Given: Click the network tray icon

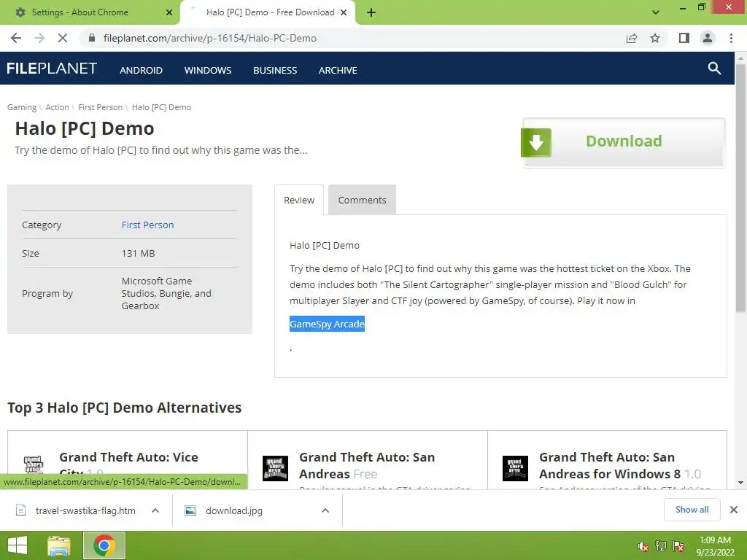Looking at the screenshot, I should coord(661,546).
